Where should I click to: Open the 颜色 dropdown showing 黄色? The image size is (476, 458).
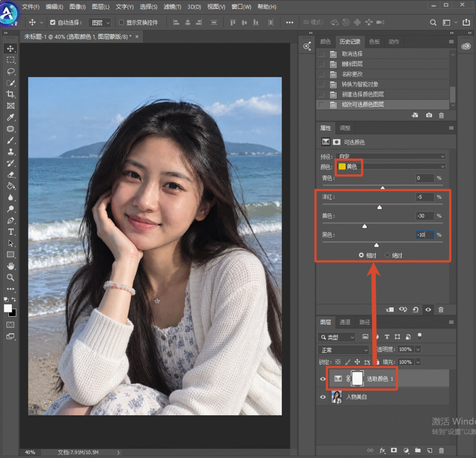(x=390, y=166)
